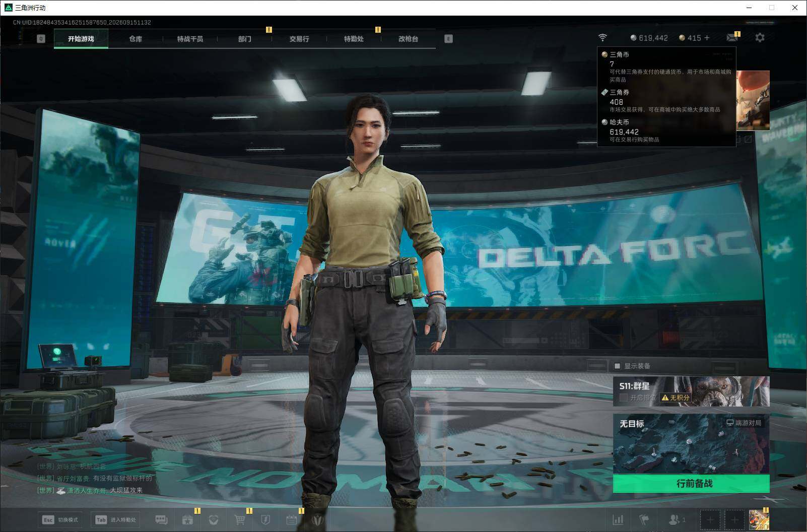Click Tab 进入特勤处 button
807x532 pixels.
(115, 519)
